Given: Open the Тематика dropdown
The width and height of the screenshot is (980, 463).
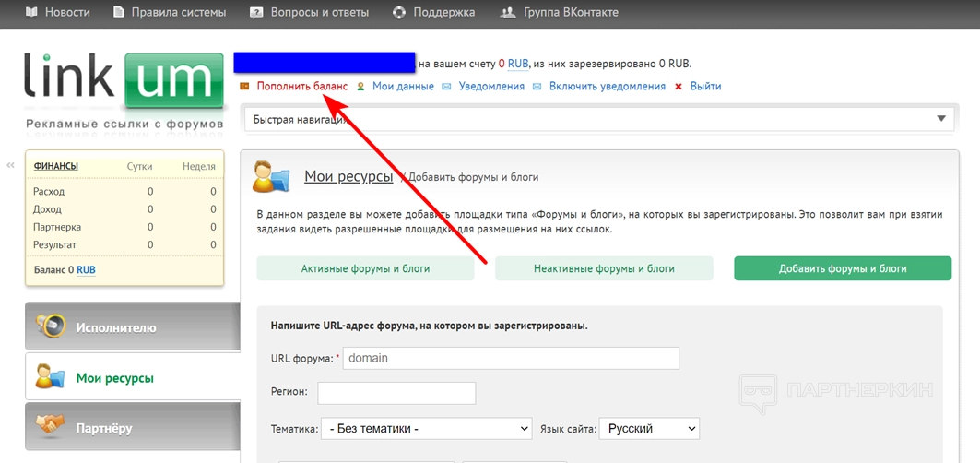Looking at the screenshot, I should click(427, 429).
